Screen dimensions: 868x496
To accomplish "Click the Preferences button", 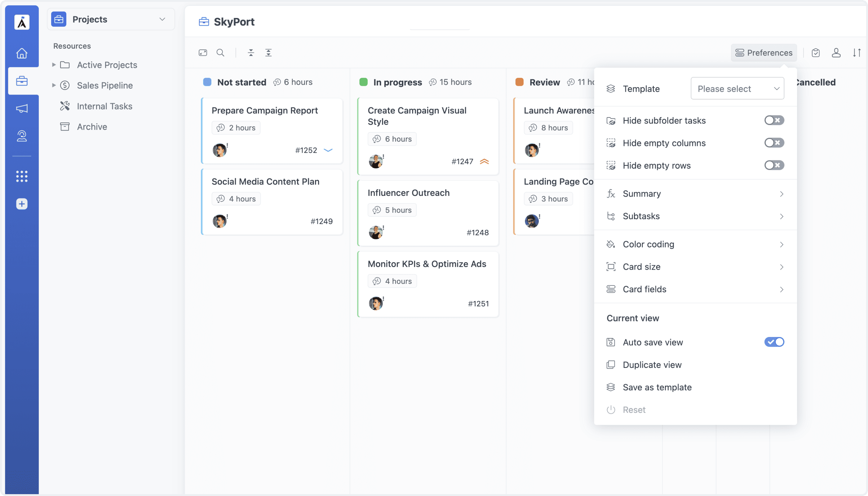I will pos(764,53).
